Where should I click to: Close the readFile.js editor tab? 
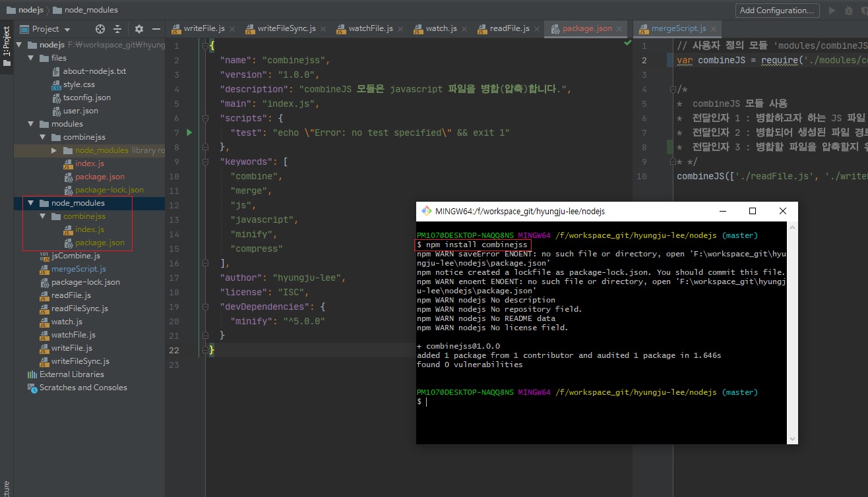click(x=536, y=29)
